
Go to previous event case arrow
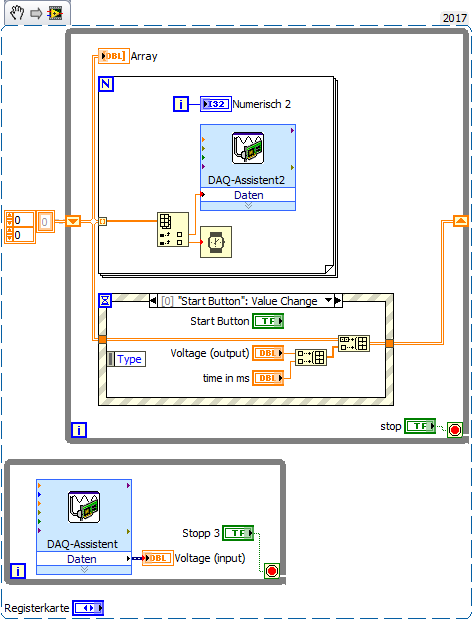point(153,301)
